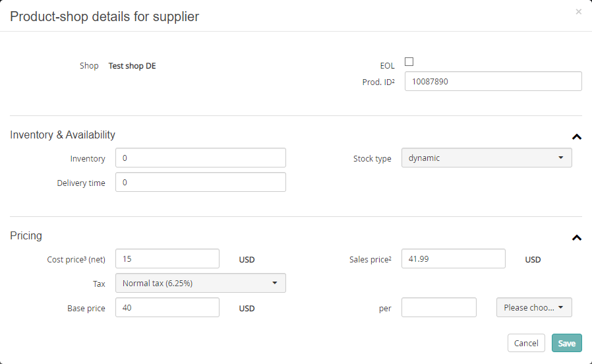Tick the EOL checkbox

[x=409, y=61]
